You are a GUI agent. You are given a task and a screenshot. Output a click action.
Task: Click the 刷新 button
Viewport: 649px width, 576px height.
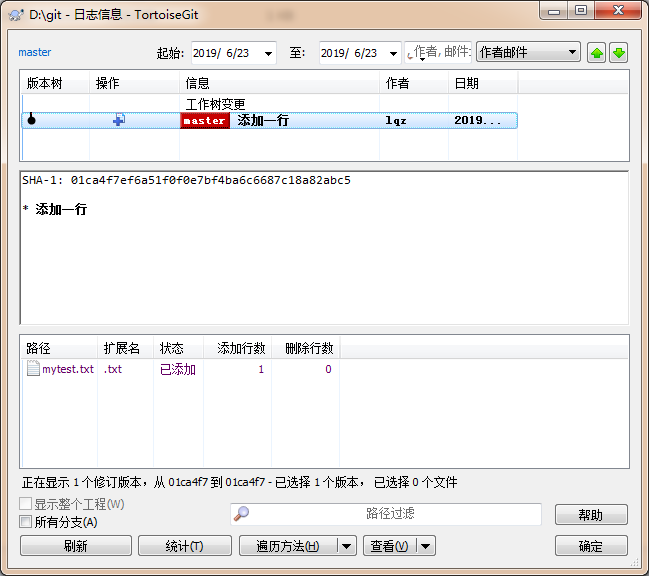(x=76, y=546)
